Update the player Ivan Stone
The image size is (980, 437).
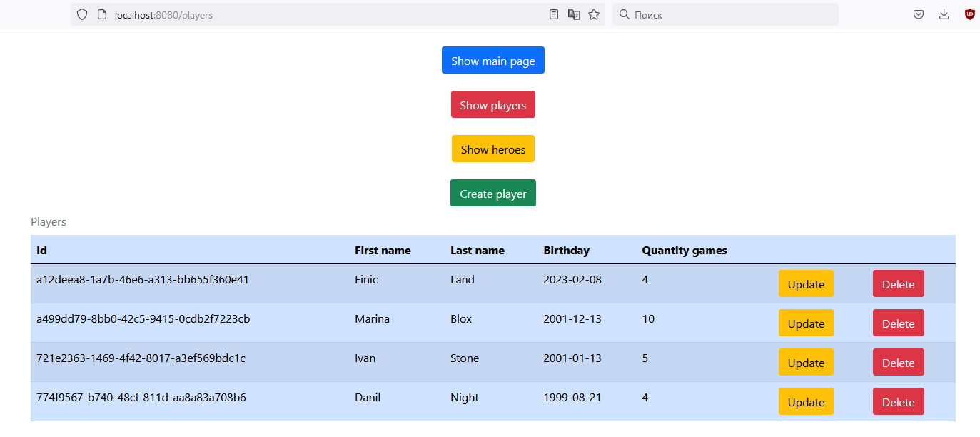pyautogui.click(x=806, y=362)
